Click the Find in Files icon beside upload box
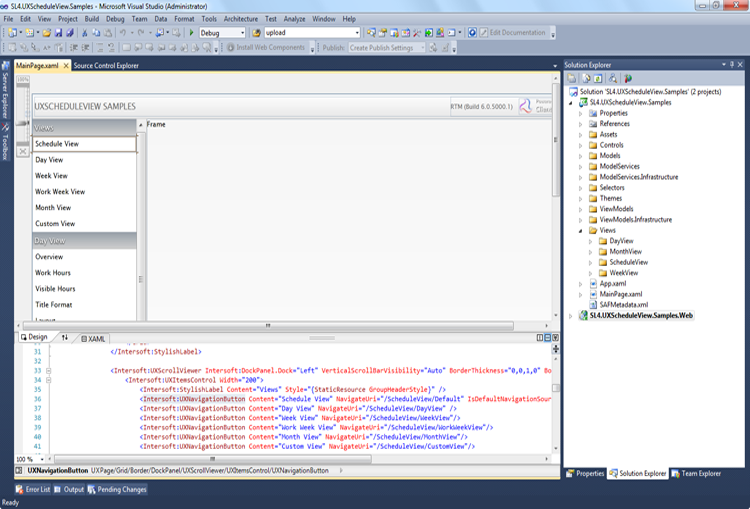 tap(257, 33)
